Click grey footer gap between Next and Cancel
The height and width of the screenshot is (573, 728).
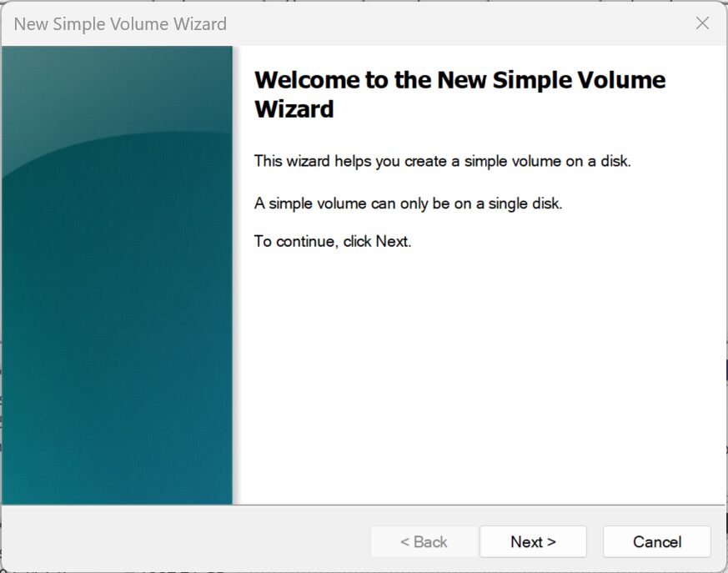pos(595,541)
